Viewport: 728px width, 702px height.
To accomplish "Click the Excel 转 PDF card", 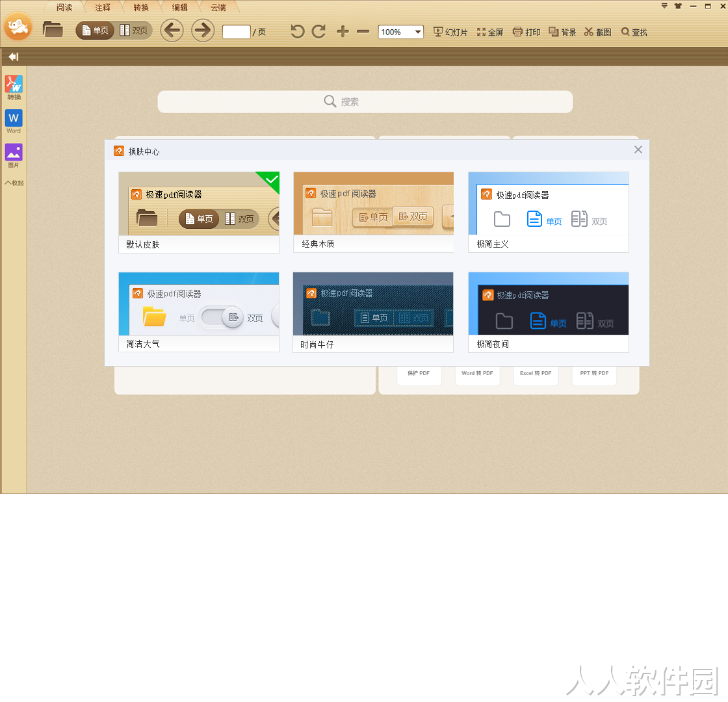I will pyautogui.click(x=536, y=375).
